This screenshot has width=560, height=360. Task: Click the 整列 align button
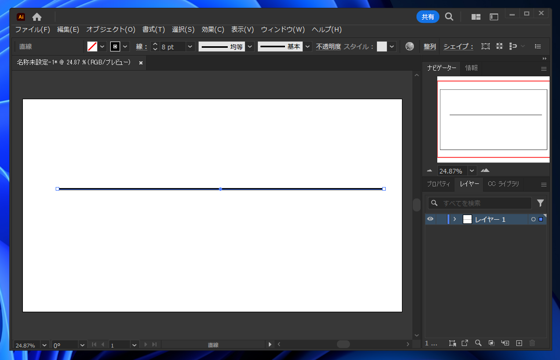[x=430, y=47]
